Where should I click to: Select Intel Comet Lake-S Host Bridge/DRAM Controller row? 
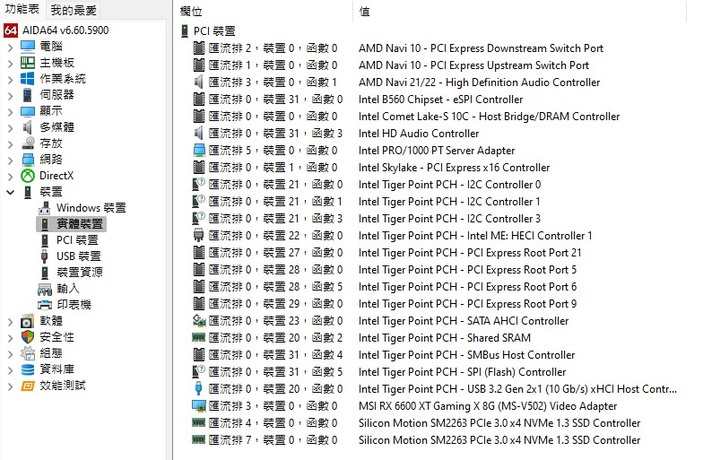pyautogui.click(x=406, y=116)
